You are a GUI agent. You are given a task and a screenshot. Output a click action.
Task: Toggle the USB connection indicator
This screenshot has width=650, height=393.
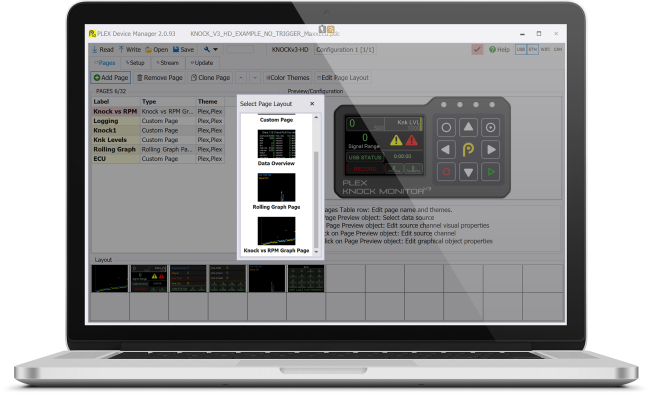pyautogui.click(x=521, y=49)
